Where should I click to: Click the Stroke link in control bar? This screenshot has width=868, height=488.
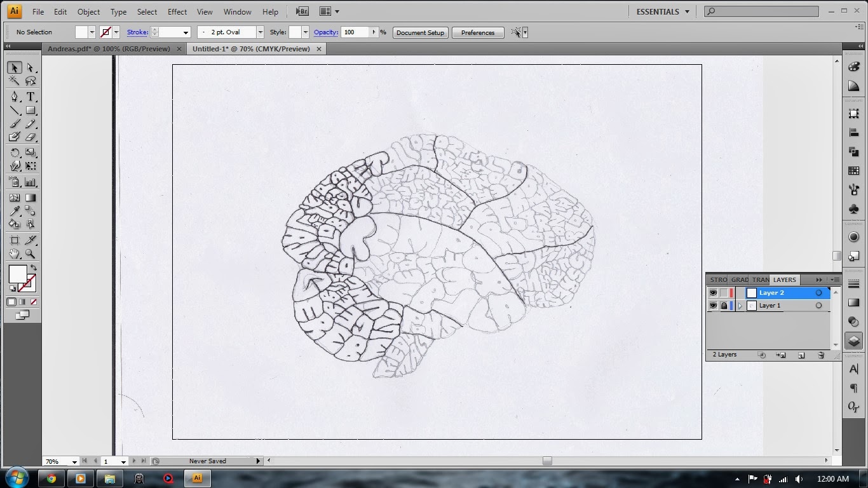tap(137, 32)
